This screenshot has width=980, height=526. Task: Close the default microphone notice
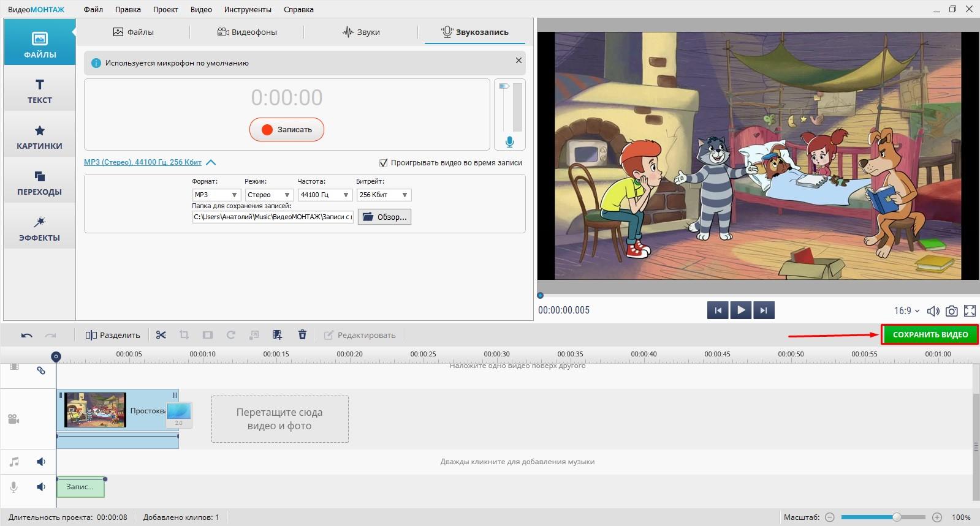coord(518,60)
